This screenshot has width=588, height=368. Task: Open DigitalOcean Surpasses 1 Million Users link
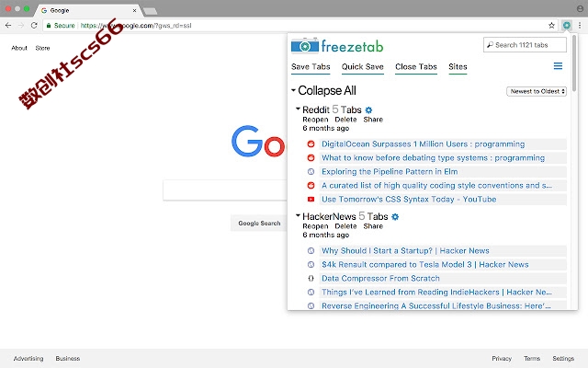[x=423, y=144]
